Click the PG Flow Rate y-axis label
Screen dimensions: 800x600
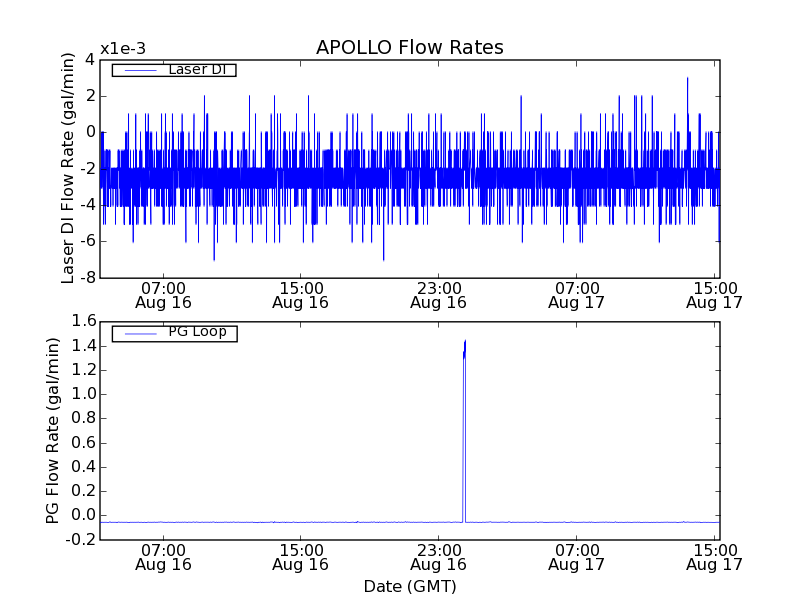[x=53, y=430]
